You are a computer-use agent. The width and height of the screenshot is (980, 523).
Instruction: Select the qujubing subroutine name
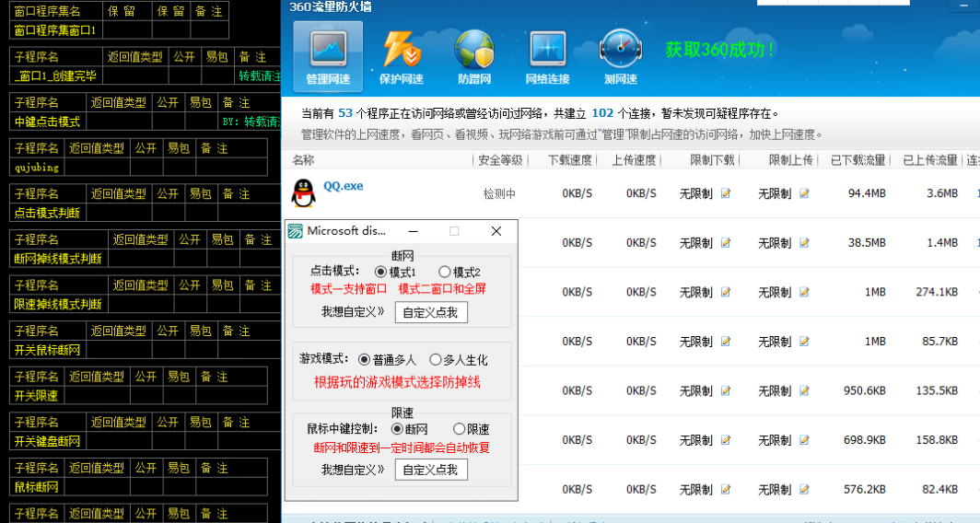click(x=37, y=167)
